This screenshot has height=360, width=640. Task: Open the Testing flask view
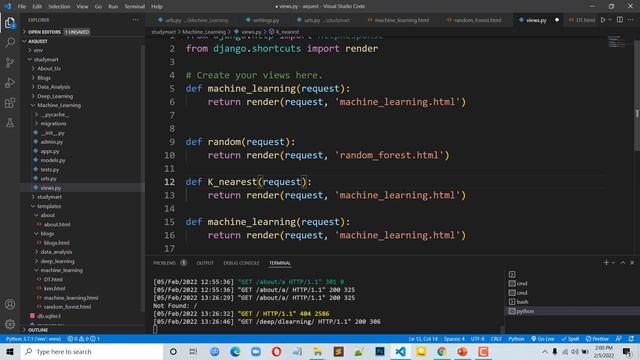[10, 122]
